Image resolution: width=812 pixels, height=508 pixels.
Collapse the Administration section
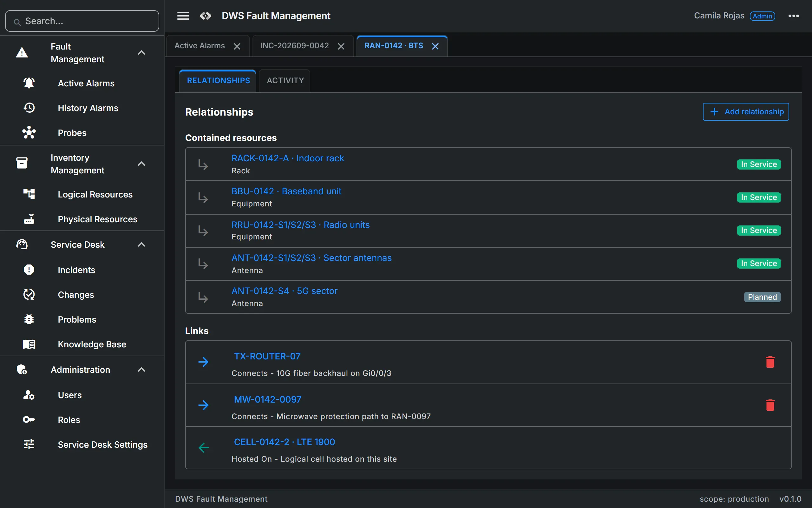(x=141, y=370)
